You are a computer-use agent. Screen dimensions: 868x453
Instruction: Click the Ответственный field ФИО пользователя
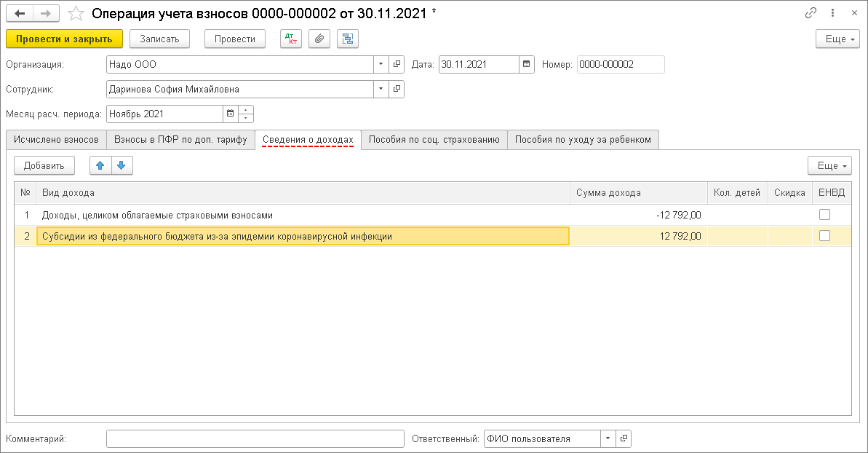(542, 438)
